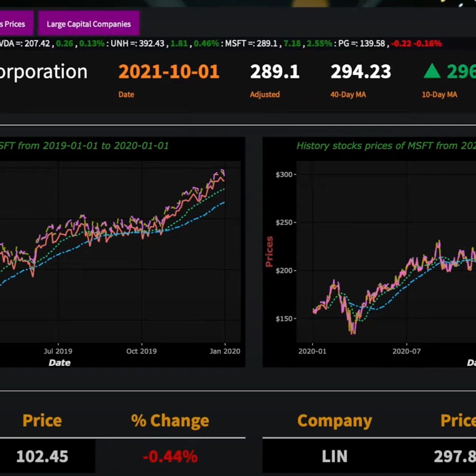Click inside the 2020 MSFT price chart plot

coord(386,252)
